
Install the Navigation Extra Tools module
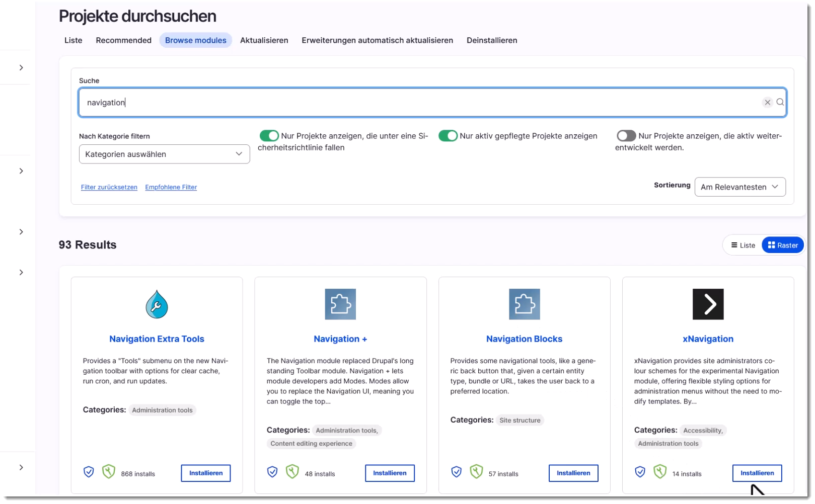click(x=205, y=473)
